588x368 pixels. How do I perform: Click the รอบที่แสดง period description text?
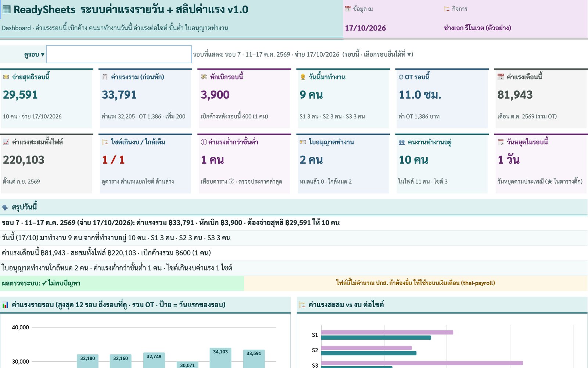303,54
